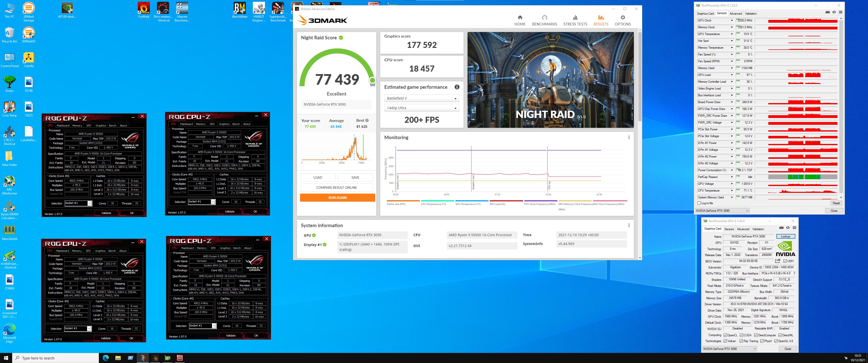Click Reset button in GPU-Z Sensors window

pyautogui.click(x=836, y=203)
